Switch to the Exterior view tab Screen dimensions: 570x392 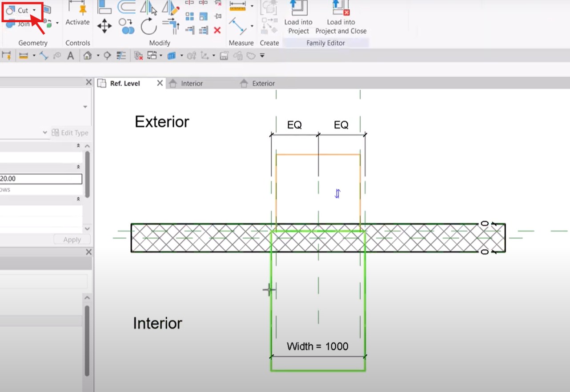(x=263, y=84)
